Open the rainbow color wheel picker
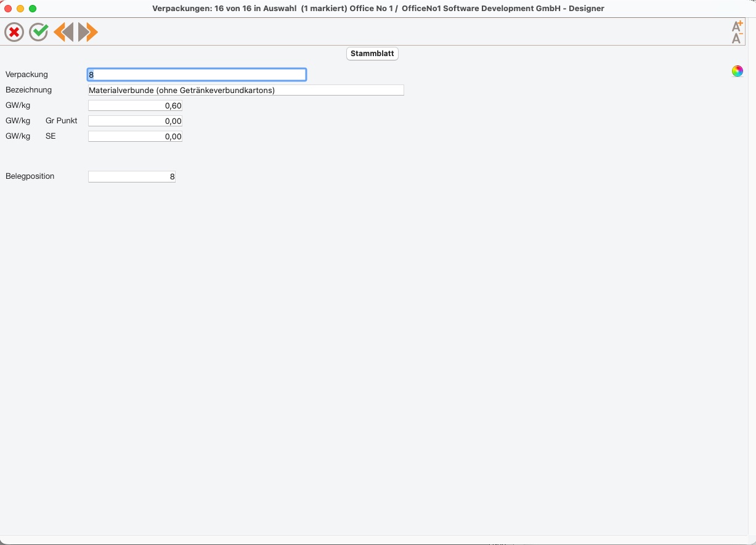 tap(737, 71)
